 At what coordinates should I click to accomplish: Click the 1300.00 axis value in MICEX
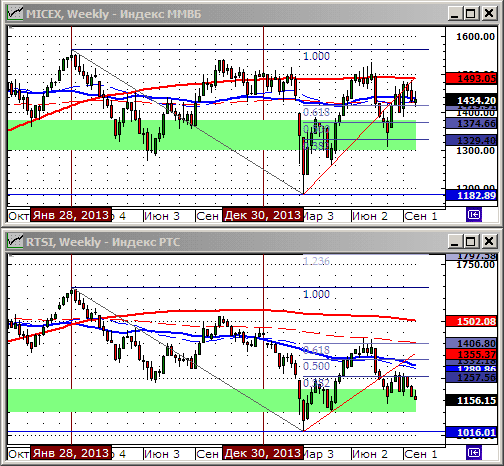(475, 151)
